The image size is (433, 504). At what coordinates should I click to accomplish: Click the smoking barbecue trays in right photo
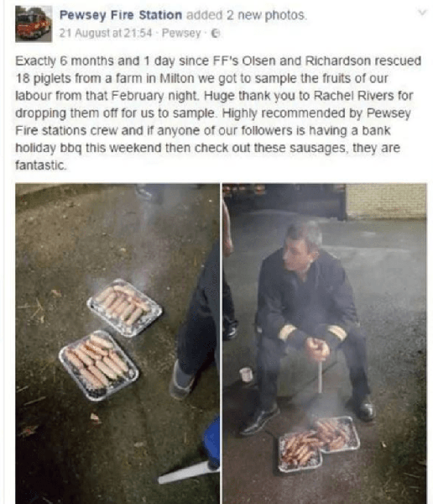(x=318, y=444)
